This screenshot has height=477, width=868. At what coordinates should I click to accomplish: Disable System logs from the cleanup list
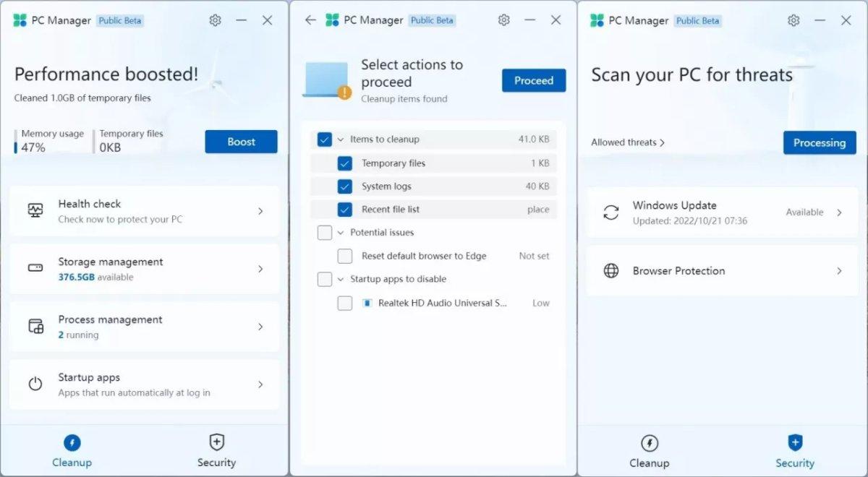tap(344, 186)
